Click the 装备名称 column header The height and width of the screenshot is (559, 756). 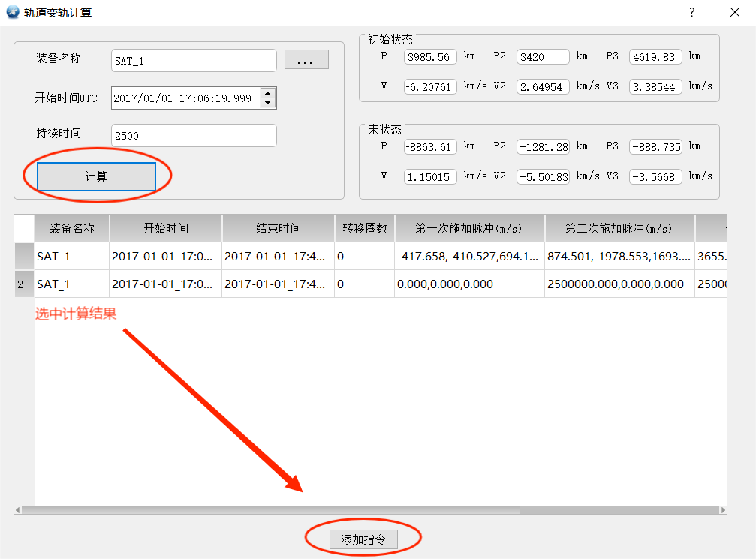click(72, 228)
